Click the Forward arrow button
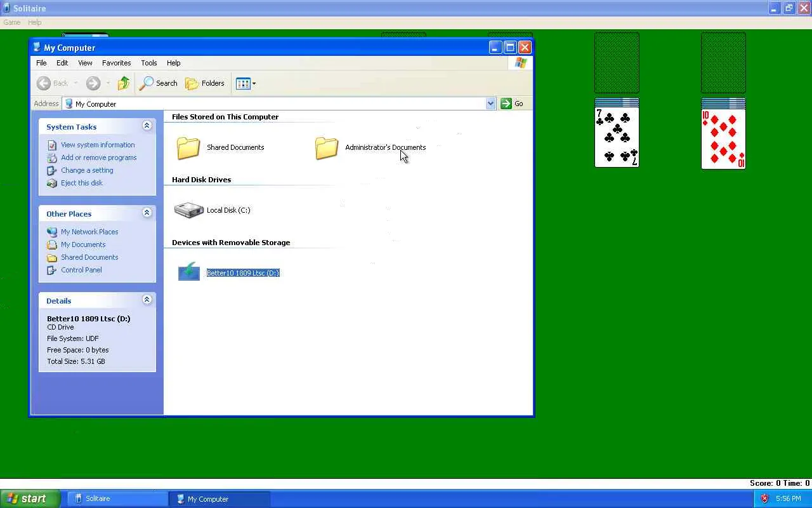Viewport: 812px width, 508px height. pos(93,83)
